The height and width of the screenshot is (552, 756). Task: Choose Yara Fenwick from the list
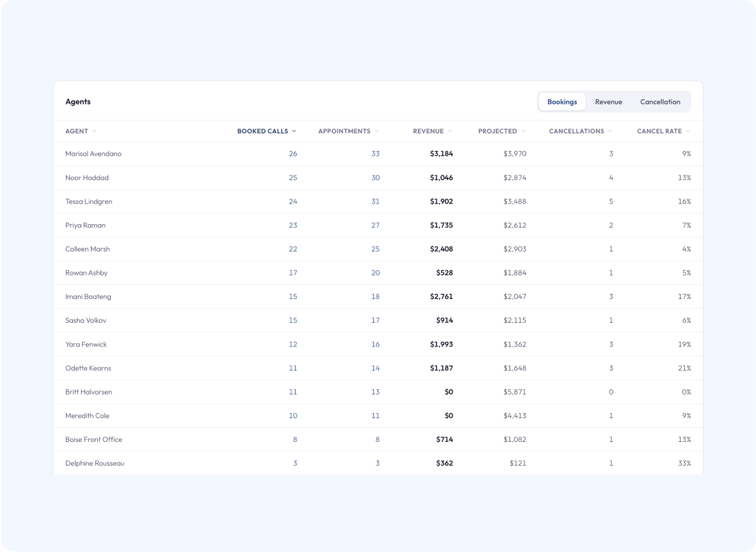coord(86,345)
